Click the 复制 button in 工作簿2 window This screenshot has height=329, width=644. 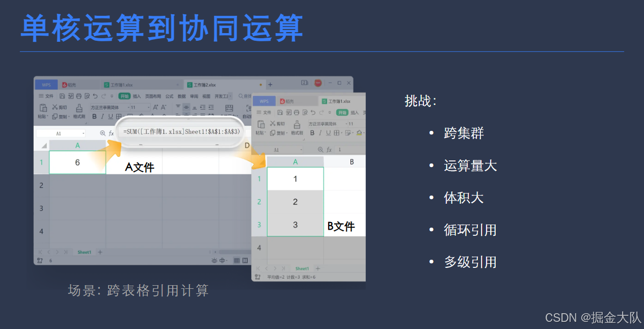(x=60, y=117)
